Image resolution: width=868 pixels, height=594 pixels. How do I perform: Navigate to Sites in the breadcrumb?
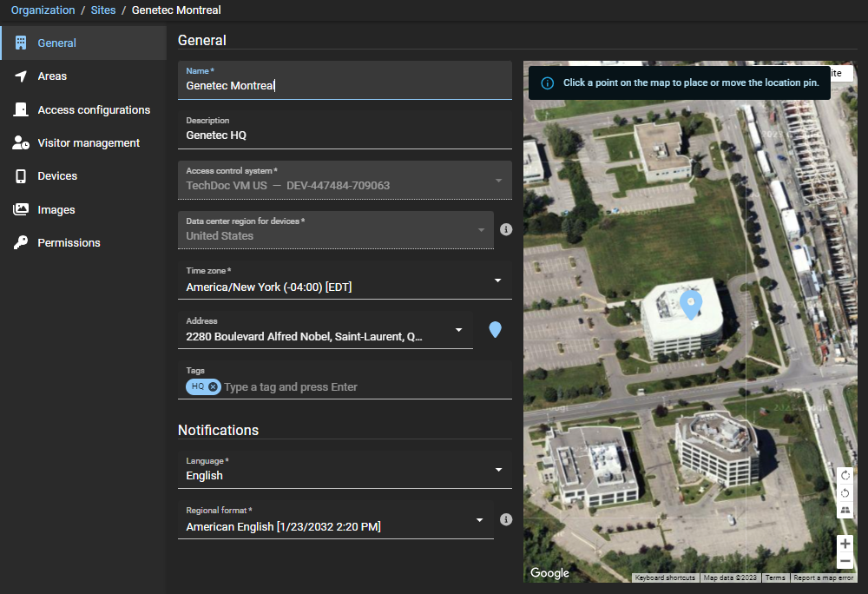(x=103, y=10)
